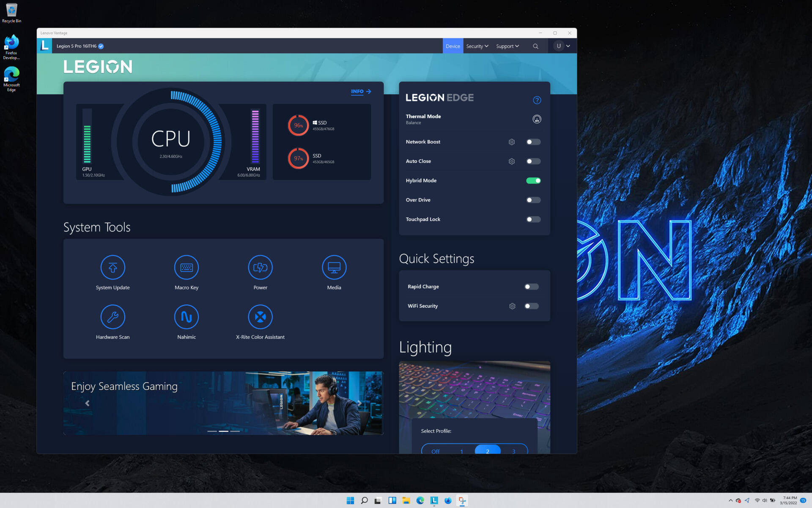
Task: Open Snipping Tool from taskbar
Action: point(462,500)
